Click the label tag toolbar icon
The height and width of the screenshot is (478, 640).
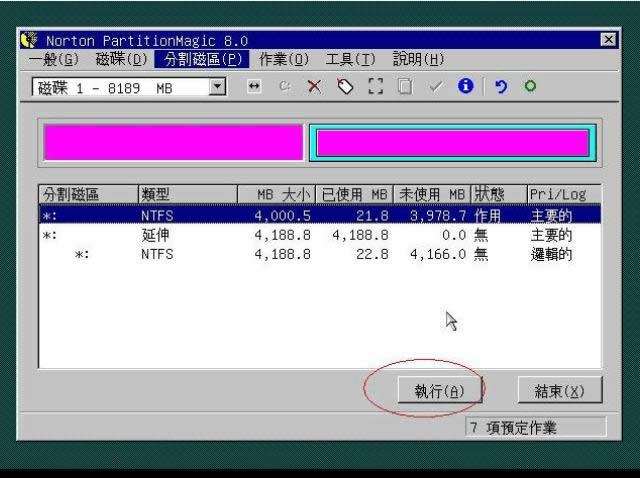coord(345,88)
